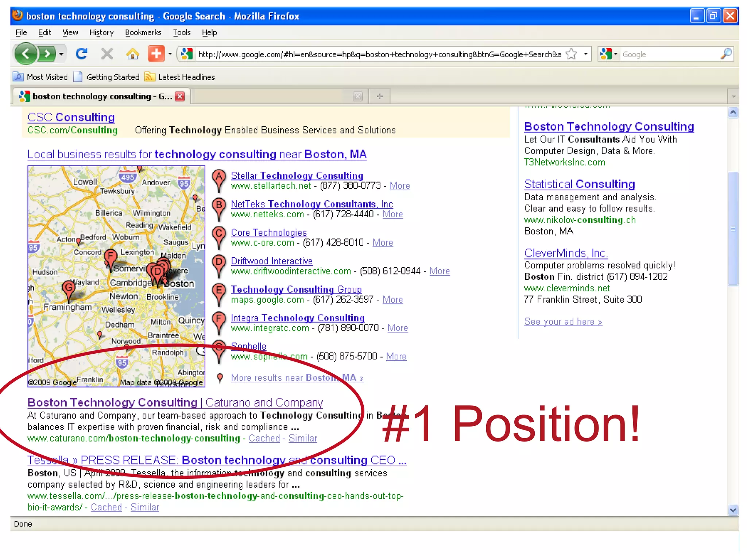Click the Boston area map thumbnail
The height and width of the screenshot is (560, 747).
[x=116, y=276]
